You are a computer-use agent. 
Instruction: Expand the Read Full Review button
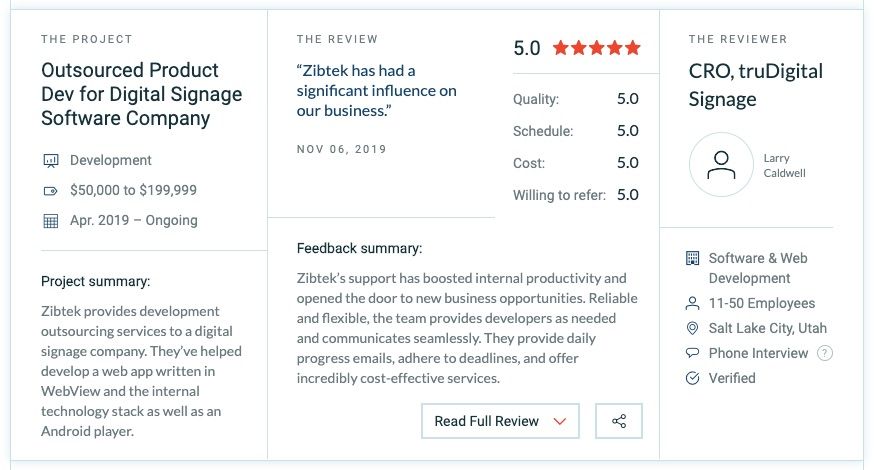click(x=501, y=421)
